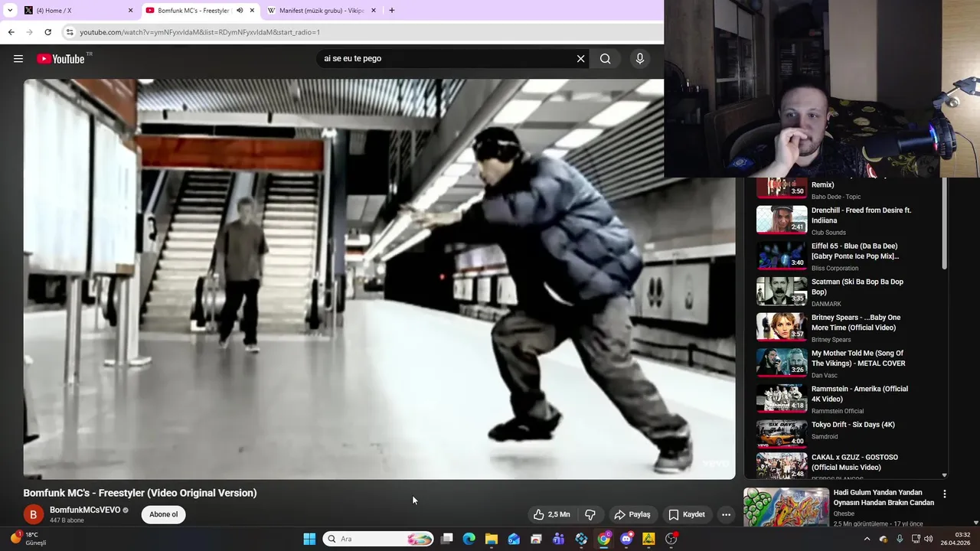The image size is (980, 551).
Task: Close the Manifest Vikipedi tab
Action: [374, 11]
